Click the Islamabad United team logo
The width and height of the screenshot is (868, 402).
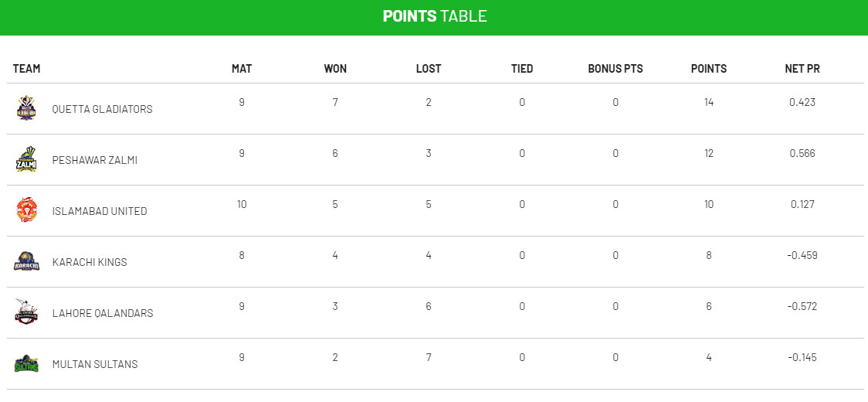tap(26, 210)
